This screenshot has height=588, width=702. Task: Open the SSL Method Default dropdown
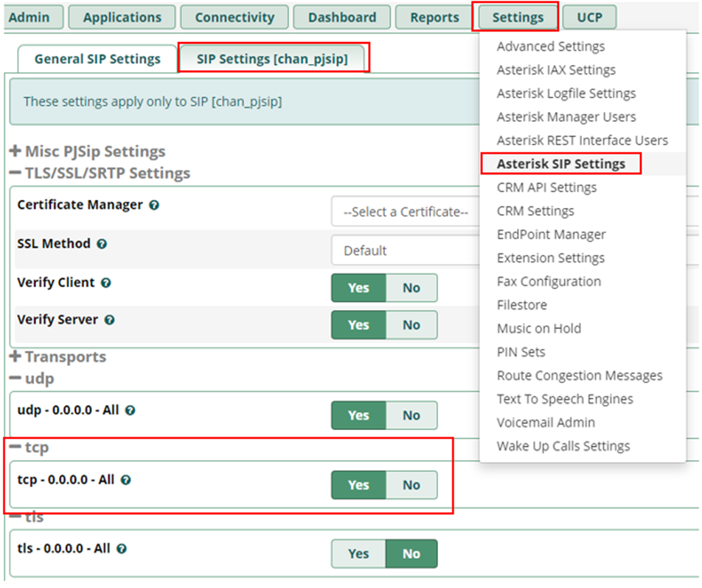tap(405, 250)
